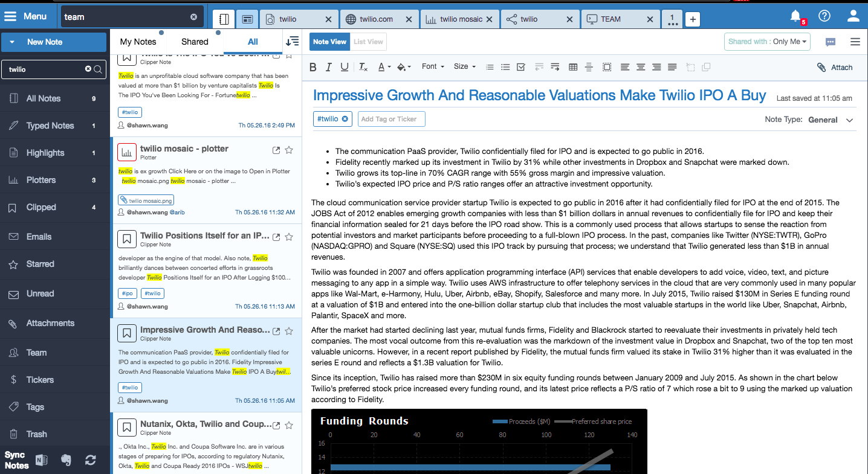Justify text alignment

(672, 67)
